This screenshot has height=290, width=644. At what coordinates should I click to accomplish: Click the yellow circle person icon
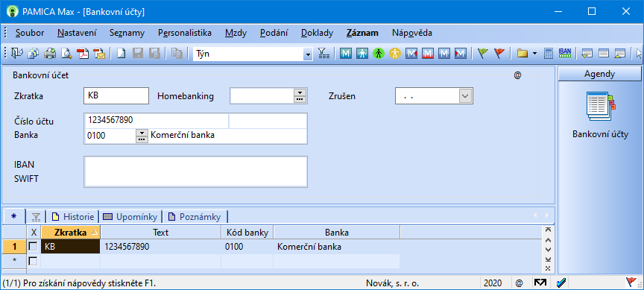(395, 54)
